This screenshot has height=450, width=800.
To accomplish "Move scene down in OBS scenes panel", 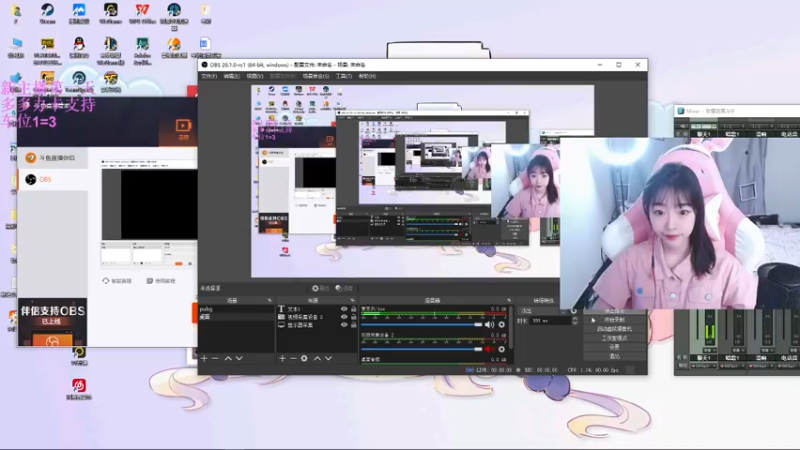I will pos(239,359).
